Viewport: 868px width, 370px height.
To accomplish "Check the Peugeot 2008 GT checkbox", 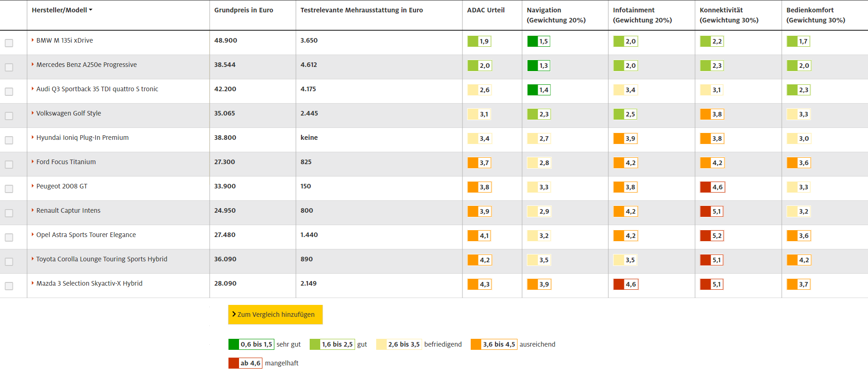I will 9,189.
